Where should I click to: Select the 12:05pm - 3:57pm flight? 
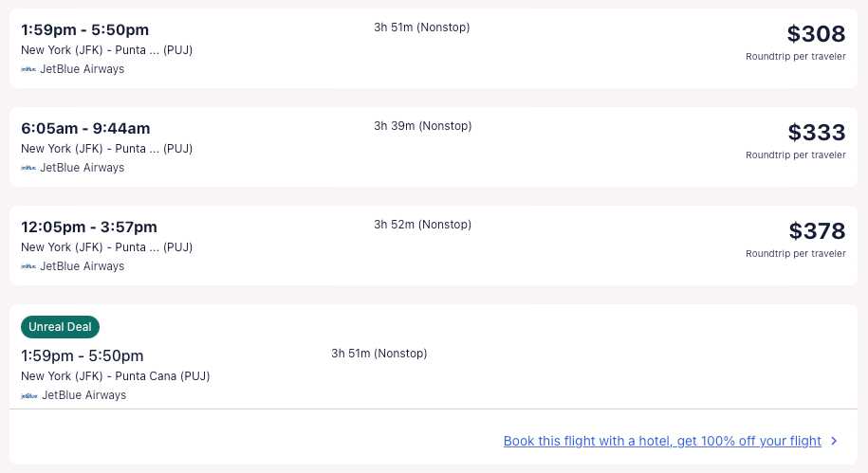(x=89, y=227)
